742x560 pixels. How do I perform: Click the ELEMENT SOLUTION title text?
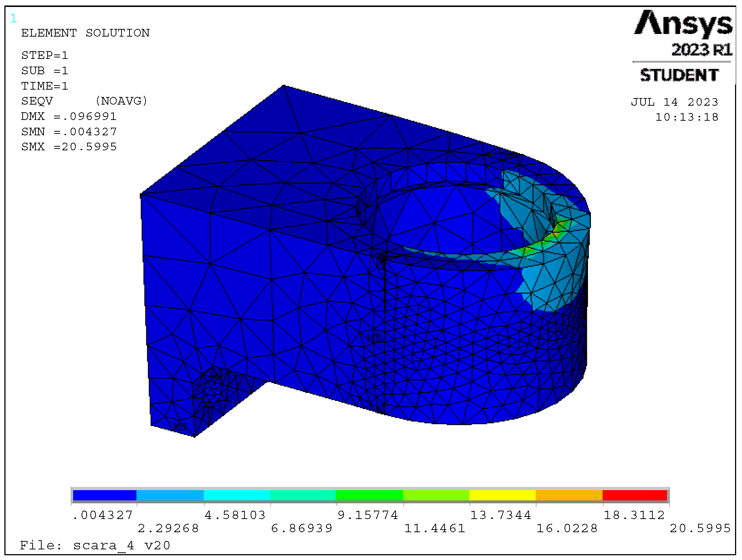click(85, 33)
